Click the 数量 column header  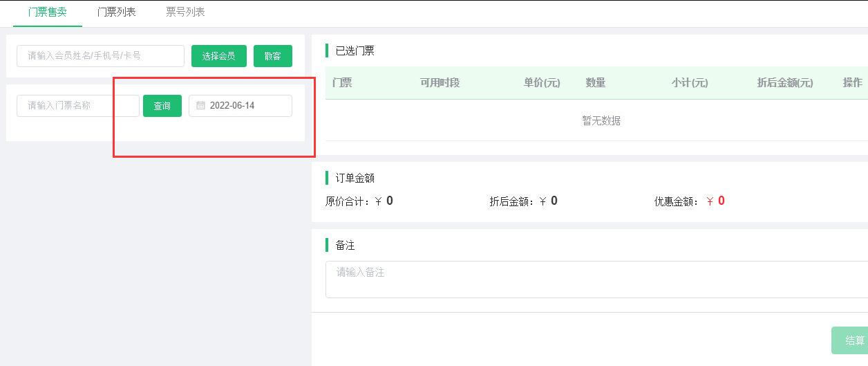(595, 83)
